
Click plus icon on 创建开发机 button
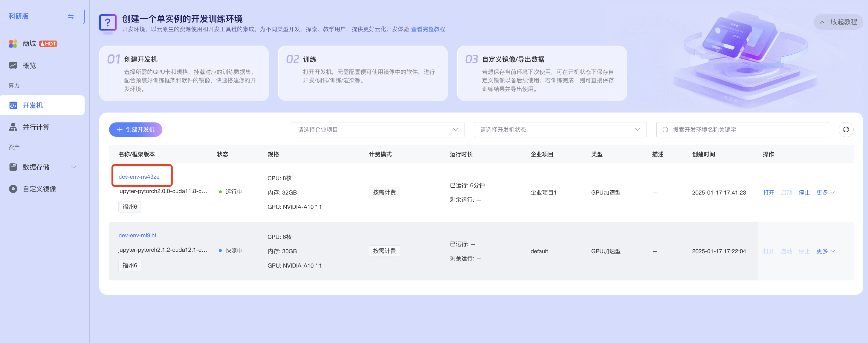[x=120, y=130]
